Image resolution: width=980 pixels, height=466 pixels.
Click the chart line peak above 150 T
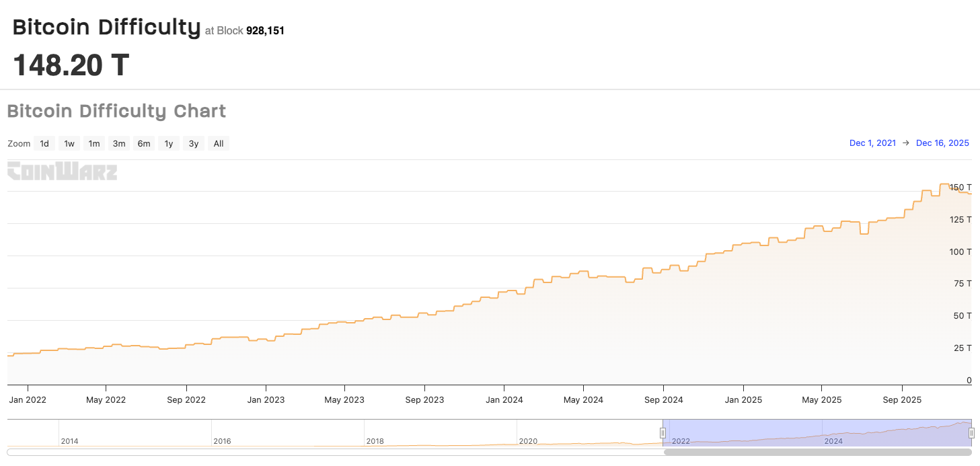point(944,184)
